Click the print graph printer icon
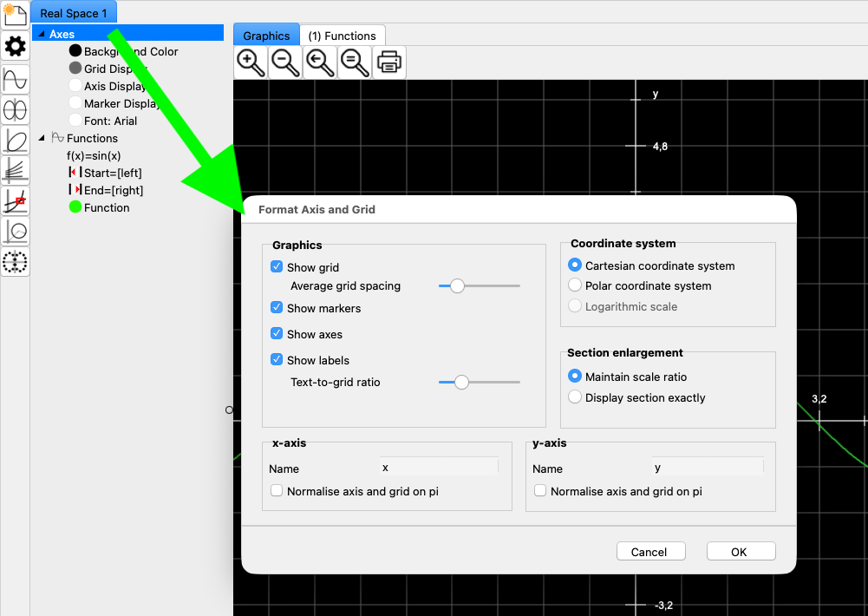Screen dimensions: 868x616 coord(389,62)
